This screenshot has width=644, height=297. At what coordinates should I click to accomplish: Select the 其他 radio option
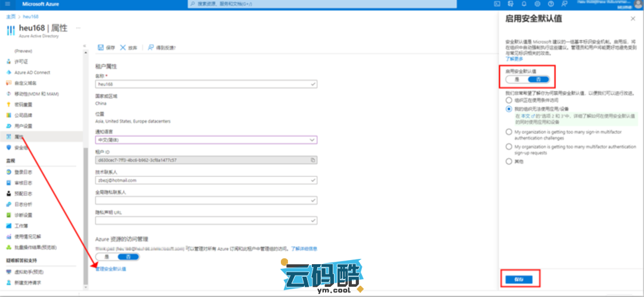(x=509, y=161)
